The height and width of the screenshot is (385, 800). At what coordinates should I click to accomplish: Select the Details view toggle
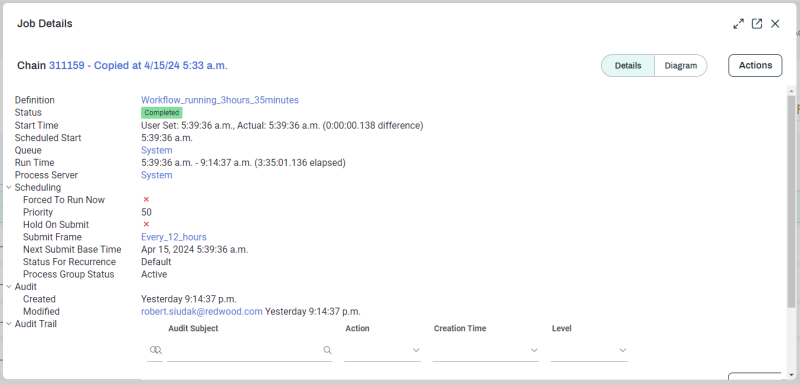coord(628,66)
